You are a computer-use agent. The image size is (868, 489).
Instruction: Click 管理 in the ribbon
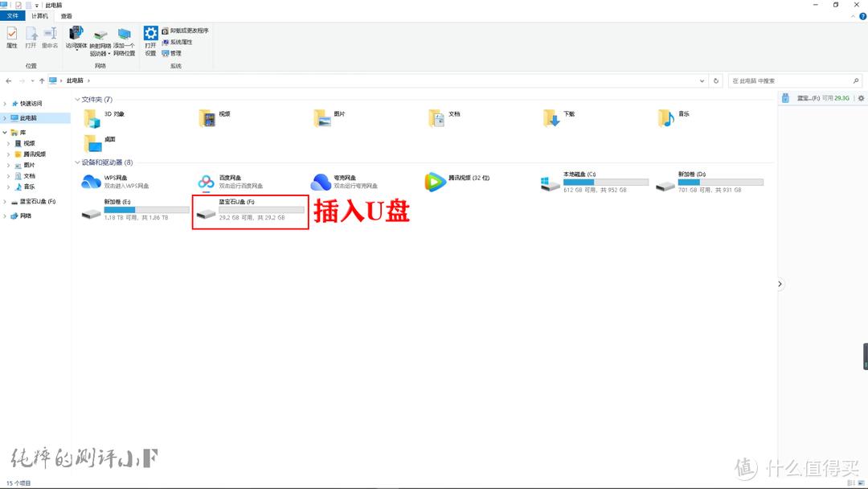(x=172, y=53)
